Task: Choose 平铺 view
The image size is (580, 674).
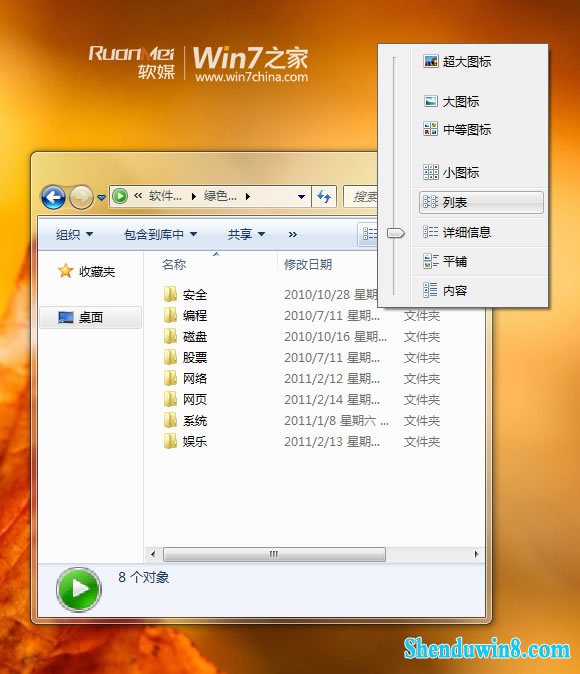Action: tap(445, 261)
